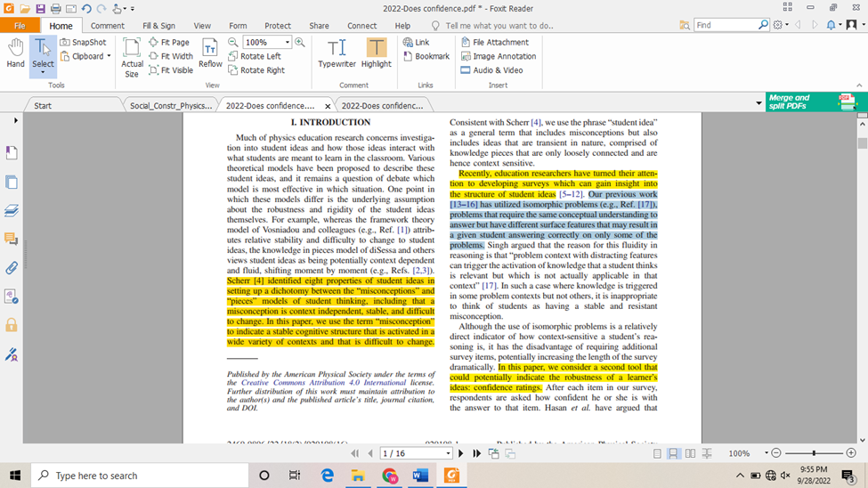Open the Clipboard dropdown
This screenshot has height=488, width=868.
click(x=85, y=56)
